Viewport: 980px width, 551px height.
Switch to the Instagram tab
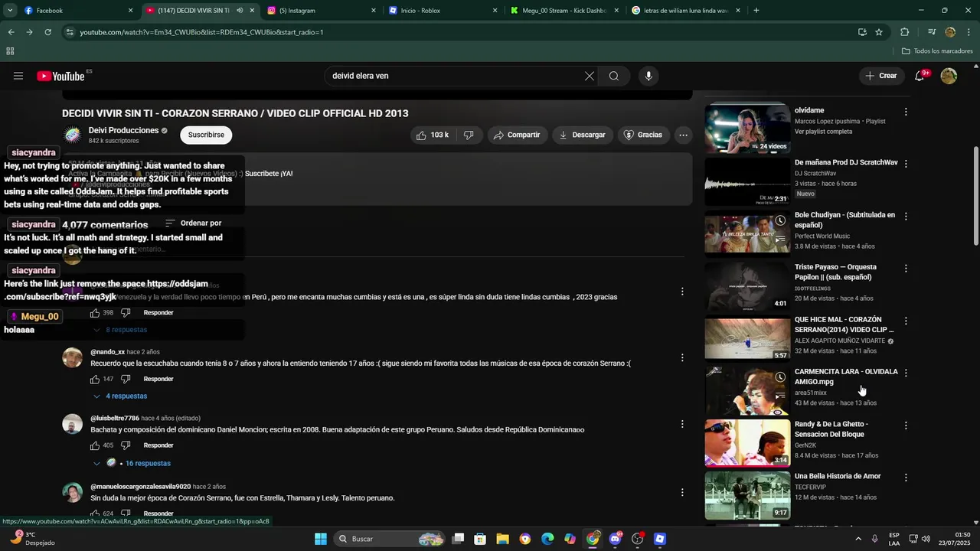[322, 11]
